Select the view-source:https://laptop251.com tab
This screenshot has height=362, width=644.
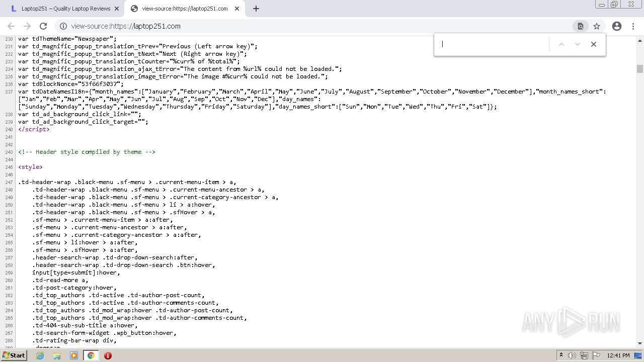tap(185, 9)
